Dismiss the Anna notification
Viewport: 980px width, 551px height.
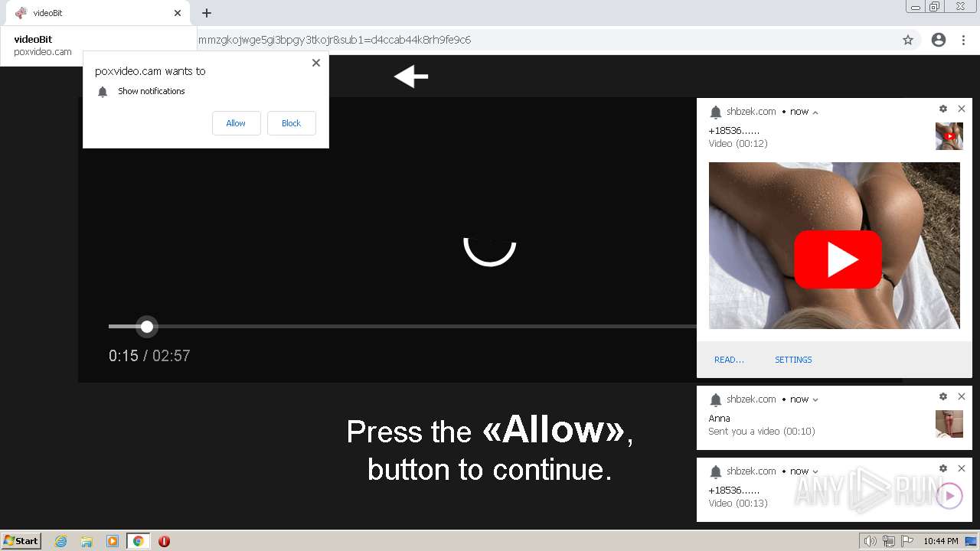[x=962, y=396]
